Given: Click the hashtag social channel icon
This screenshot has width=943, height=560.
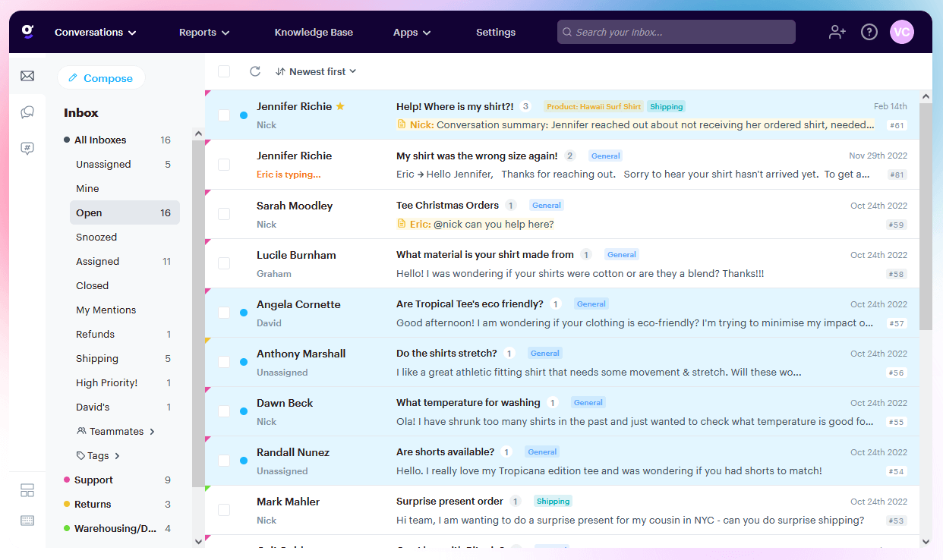Looking at the screenshot, I should coord(27,148).
